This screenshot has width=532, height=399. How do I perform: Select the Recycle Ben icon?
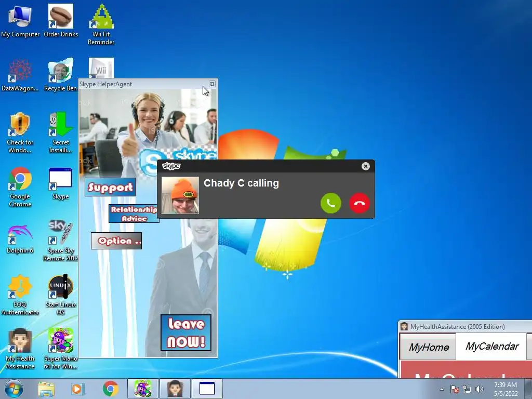[x=61, y=75]
